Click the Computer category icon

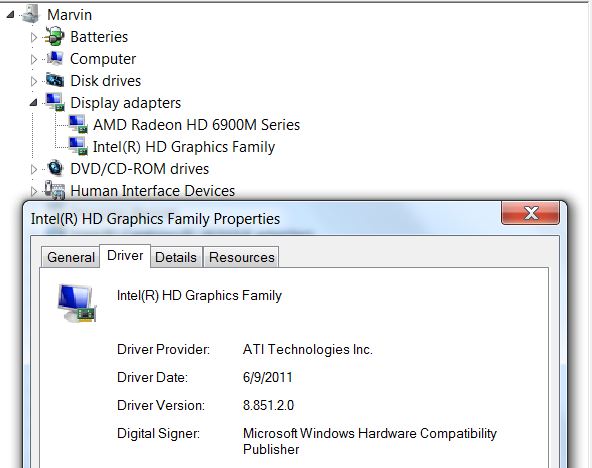click(x=55, y=58)
